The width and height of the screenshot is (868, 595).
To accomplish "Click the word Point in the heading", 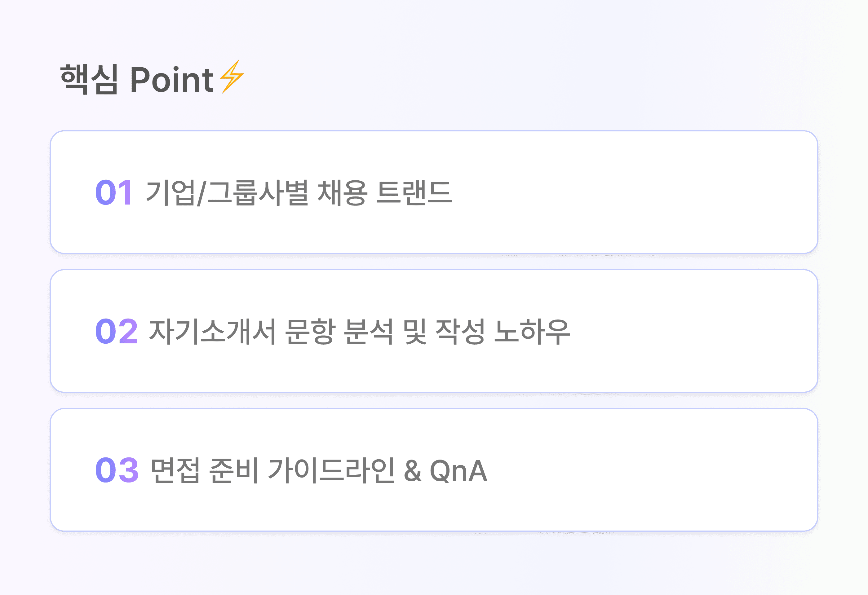I will tap(171, 80).
